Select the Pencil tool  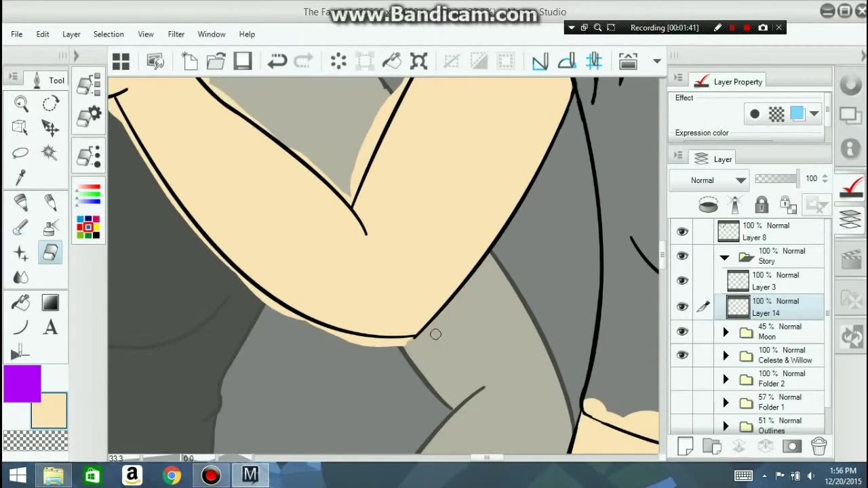(50, 203)
